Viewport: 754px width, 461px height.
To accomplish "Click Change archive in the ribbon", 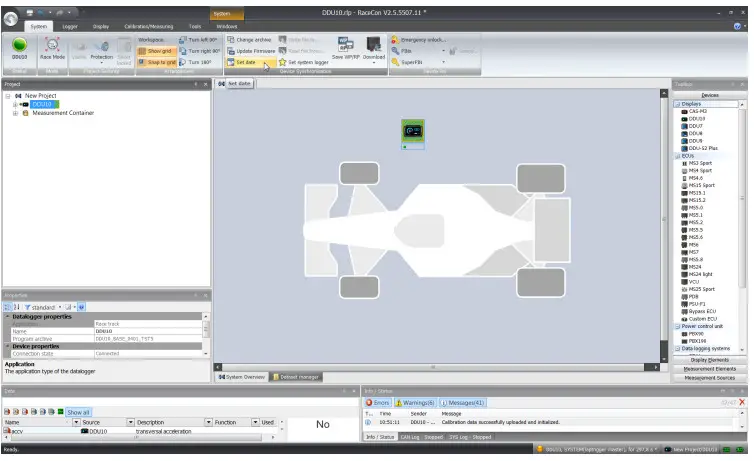I will 249,40.
